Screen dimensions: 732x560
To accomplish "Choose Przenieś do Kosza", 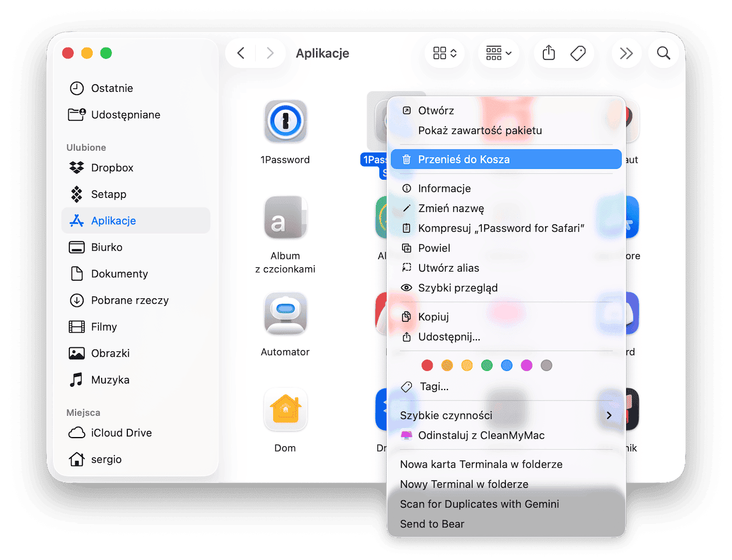I will tap(506, 159).
